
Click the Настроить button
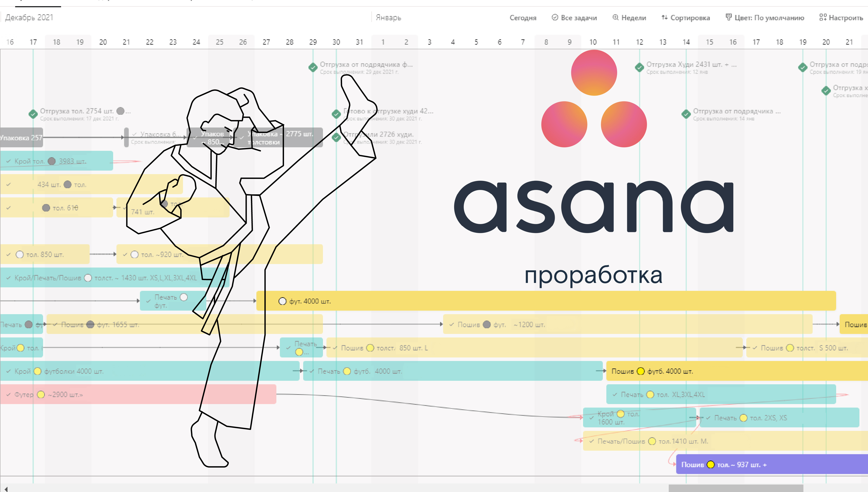point(841,18)
